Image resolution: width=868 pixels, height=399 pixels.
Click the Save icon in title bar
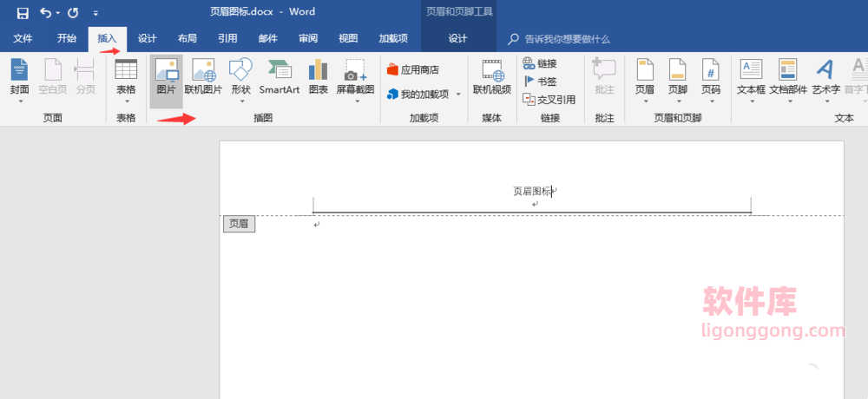23,13
